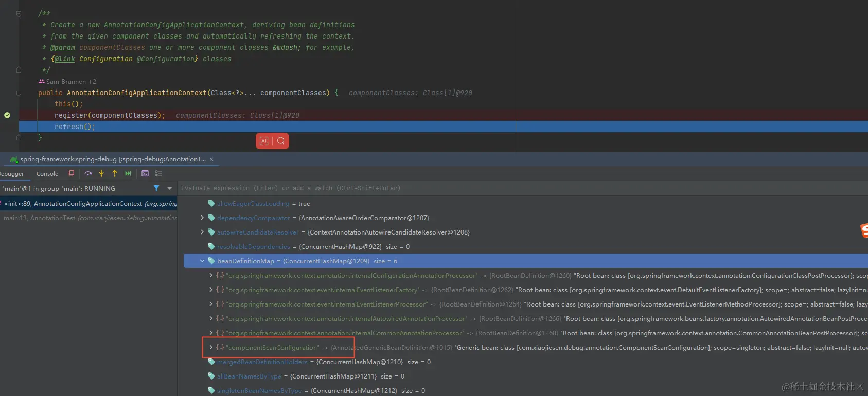Image resolution: width=868 pixels, height=396 pixels.
Task: Expand the internalConfigurationAnnotationProcessor entry
Action: [211, 275]
